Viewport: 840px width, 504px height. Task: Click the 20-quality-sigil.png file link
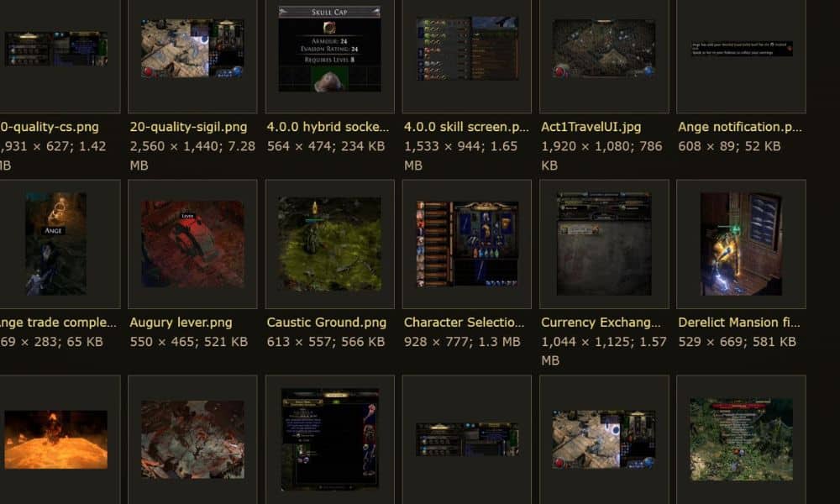[188, 127]
